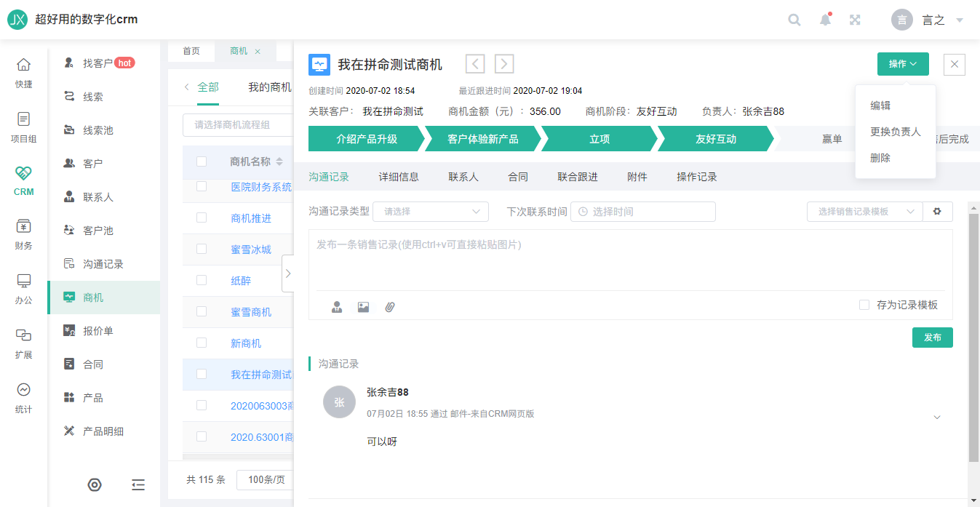Check the 商机推进 row checkbox

click(x=202, y=217)
